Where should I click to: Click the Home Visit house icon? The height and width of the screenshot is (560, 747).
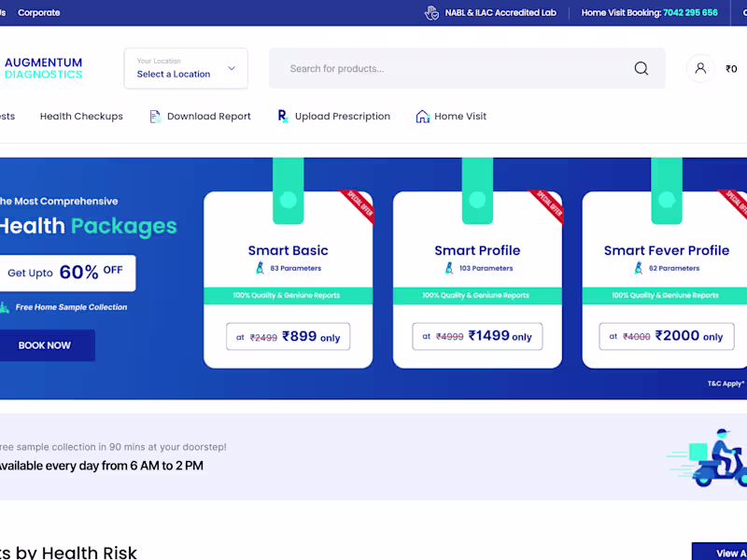coord(423,116)
